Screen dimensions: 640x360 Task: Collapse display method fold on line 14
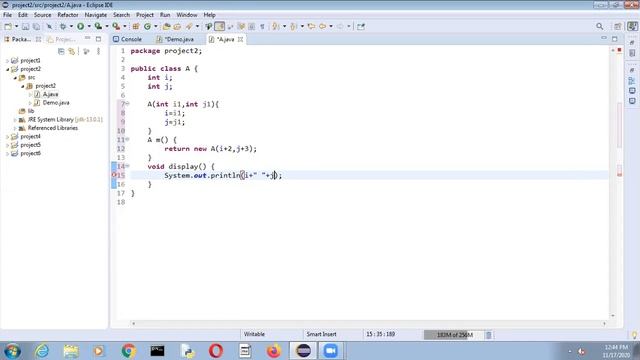(127, 166)
